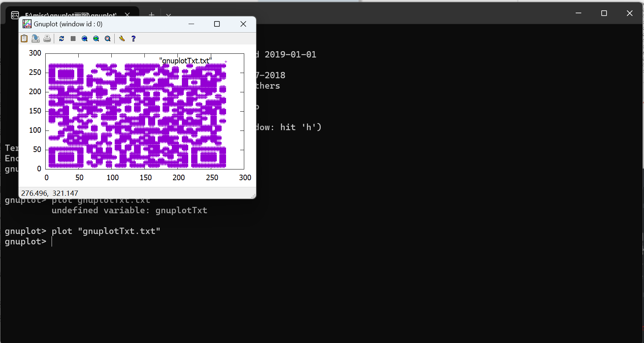This screenshot has width=644, height=343.
Task: Toggle the grid display on the plot
Action: (x=73, y=39)
